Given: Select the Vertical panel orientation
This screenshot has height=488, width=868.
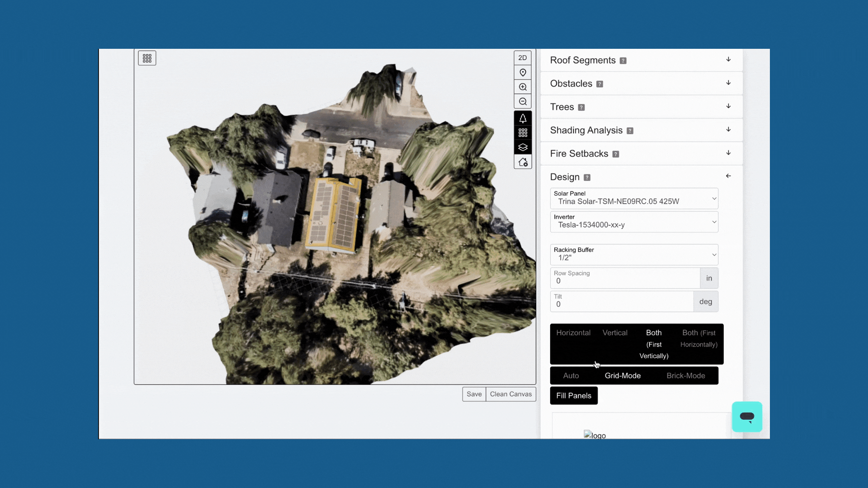Looking at the screenshot, I should click(615, 333).
